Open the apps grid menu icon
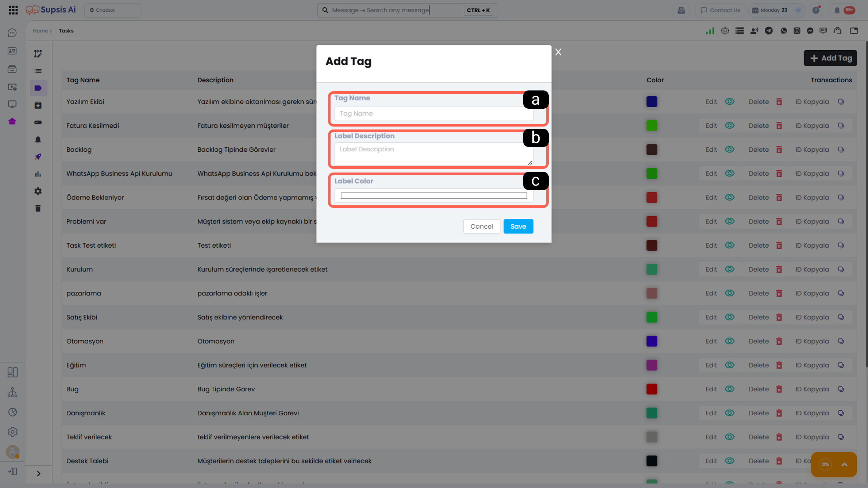868x488 pixels. tap(13, 10)
